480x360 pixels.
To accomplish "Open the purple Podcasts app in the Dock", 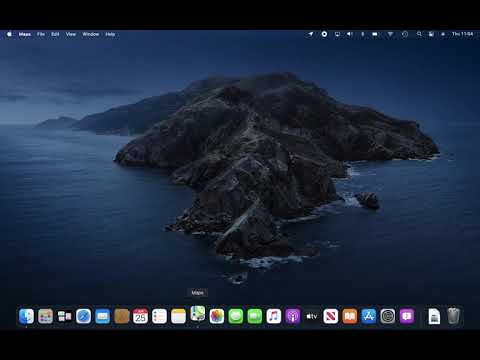I will pos(293,316).
